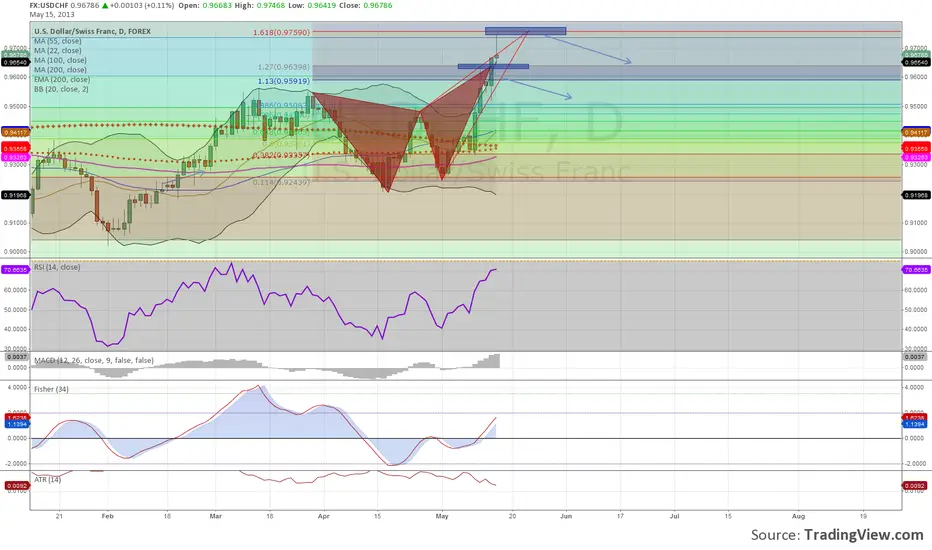
Task: Click the red 0.0092 ATR tag on right scale
Action: point(914,486)
